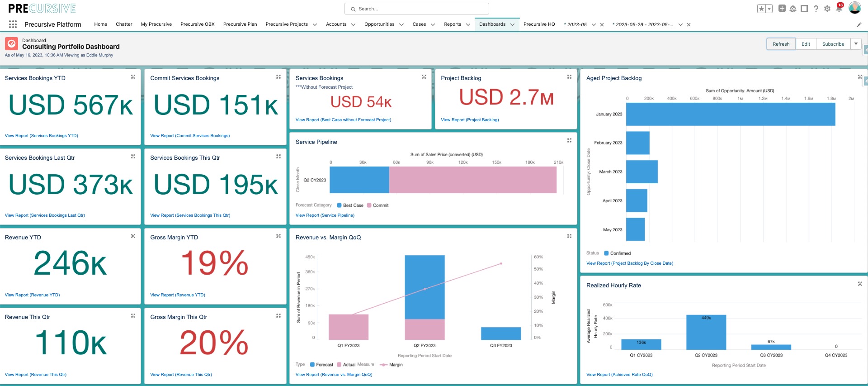Expand the Service Pipeline chart
Image resolution: width=868 pixels, height=386 pixels.
[x=569, y=140]
